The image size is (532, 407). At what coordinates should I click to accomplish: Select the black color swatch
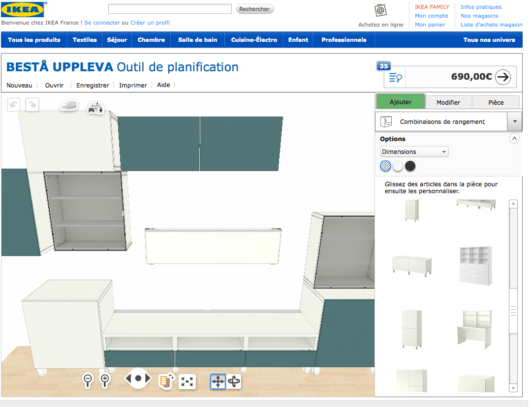point(410,166)
